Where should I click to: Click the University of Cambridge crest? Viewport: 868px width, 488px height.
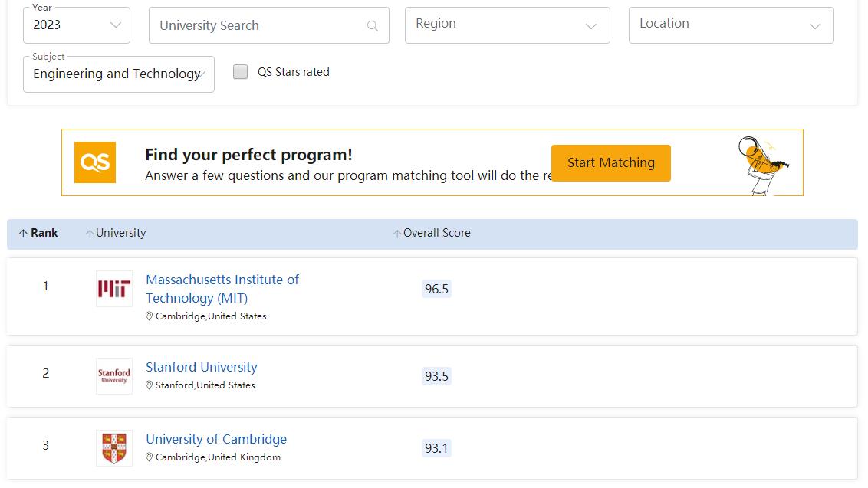click(x=113, y=448)
